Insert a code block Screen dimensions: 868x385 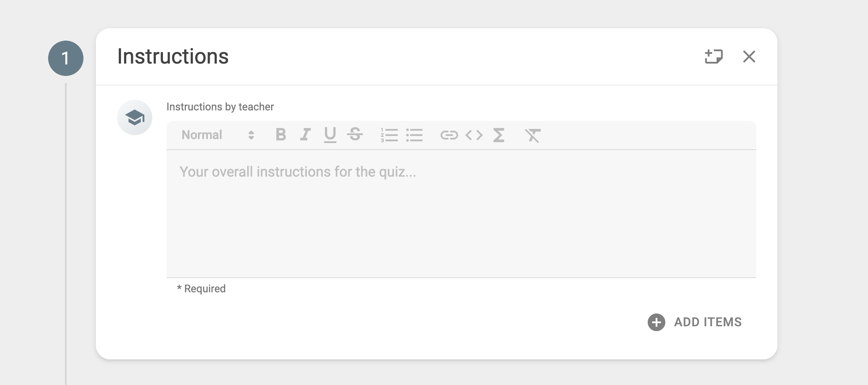pyautogui.click(x=474, y=135)
